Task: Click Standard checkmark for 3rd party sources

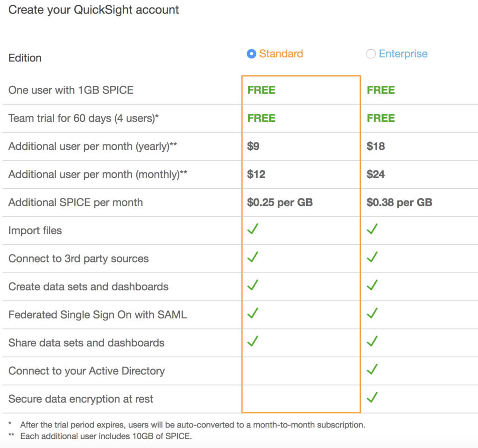Action: [253, 257]
